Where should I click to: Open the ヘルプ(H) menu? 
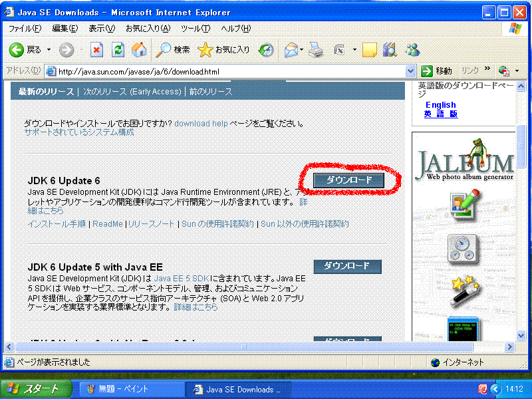click(236, 29)
